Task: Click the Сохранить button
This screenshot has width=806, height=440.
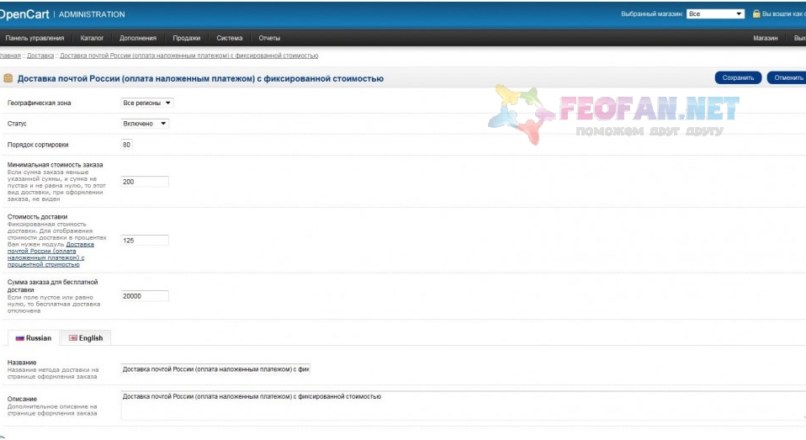Action: [738, 78]
